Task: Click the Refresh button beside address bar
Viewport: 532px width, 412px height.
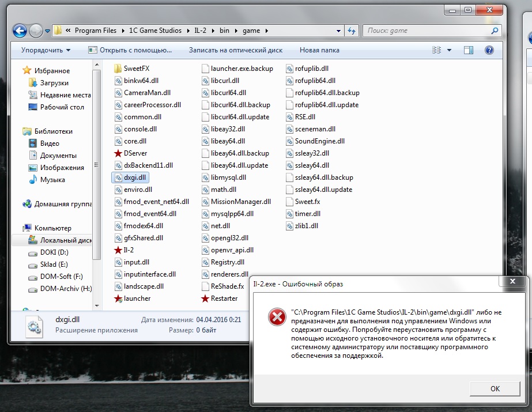Action: coord(352,31)
